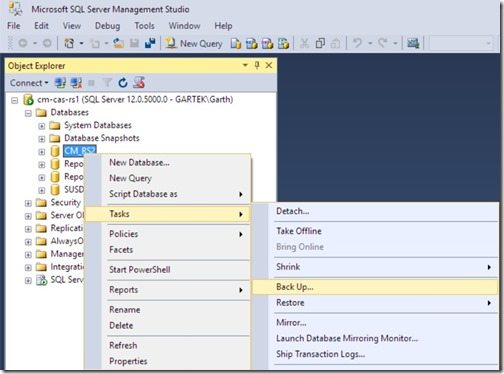The width and height of the screenshot is (504, 374).
Task: Click the Open File icon in toolbar
Action: [119, 43]
